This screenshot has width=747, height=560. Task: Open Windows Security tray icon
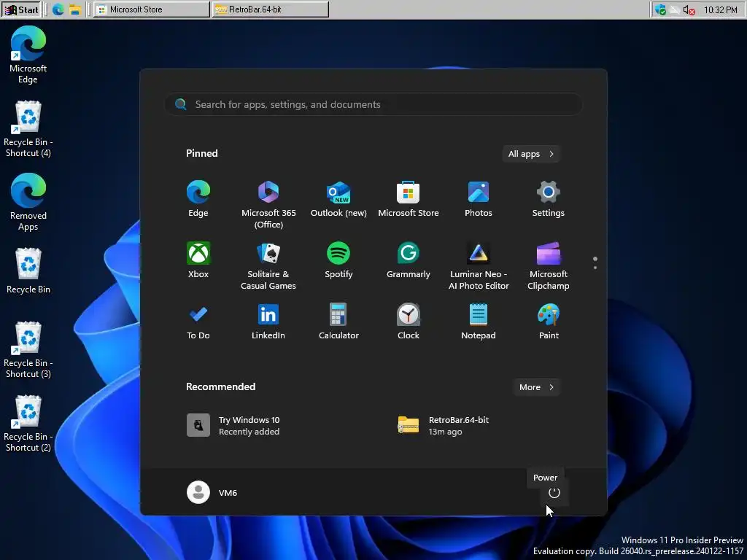tap(659, 9)
